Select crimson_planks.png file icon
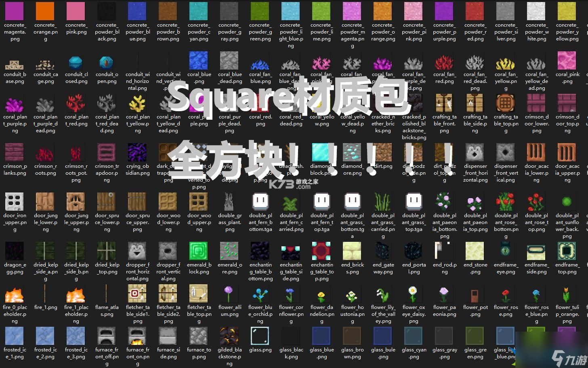 [15, 152]
